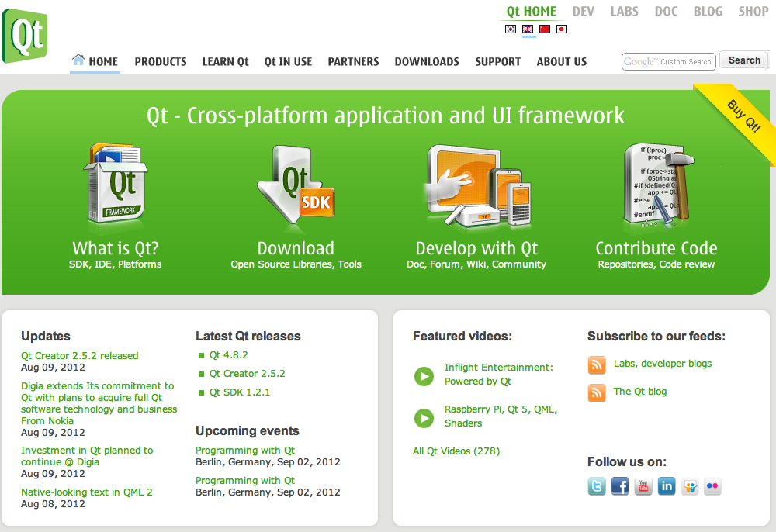The height and width of the screenshot is (532, 776).
Task: Click the Qt SDK download arrow icon
Action: [296, 186]
